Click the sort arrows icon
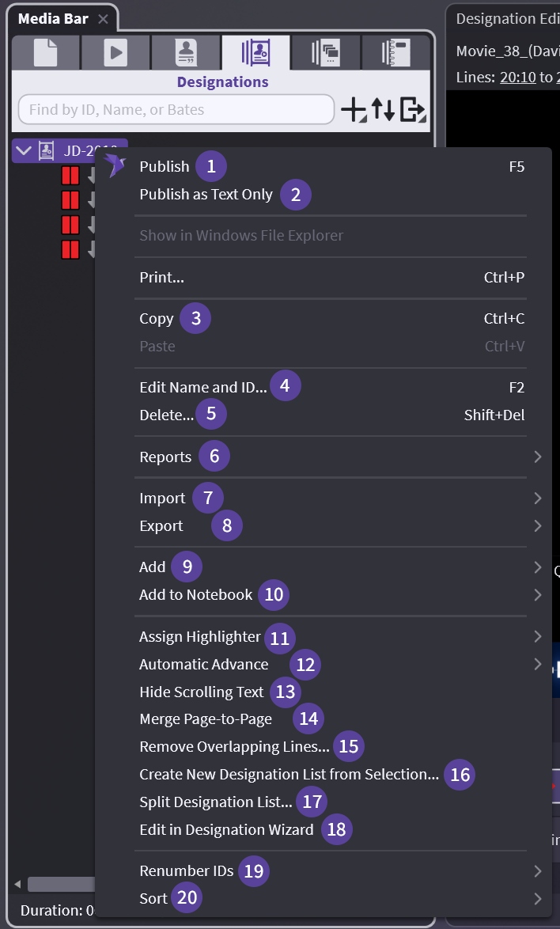560x929 pixels. click(383, 110)
